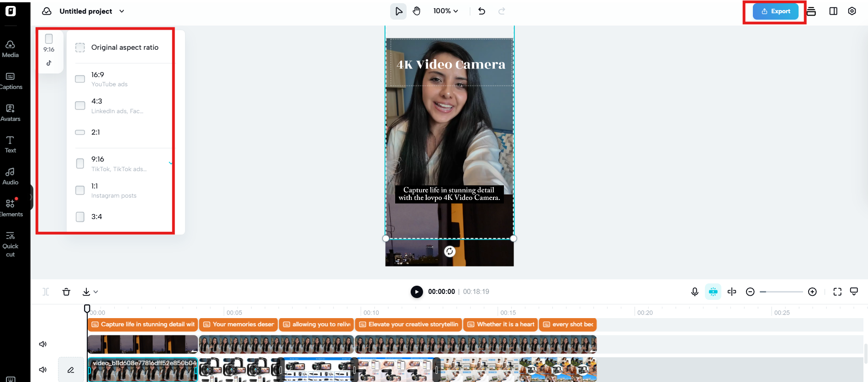868x382 pixels.
Task: Select caption clip 'Your memories deser'
Action: 238,324
